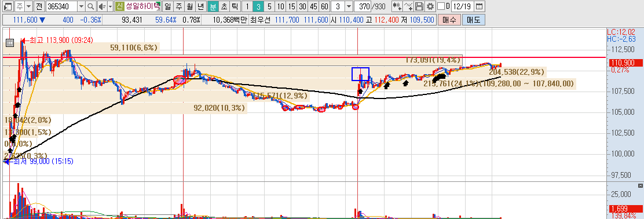The width and height of the screenshot is (644, 219).
Task: Click the sound alert speaker icon
Action: [103, 6]
